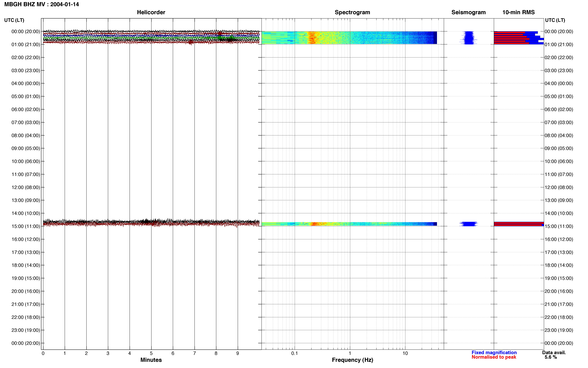The image size is (588, 368).
Task: Click the '0' minutes tick label
Action: 43,353
